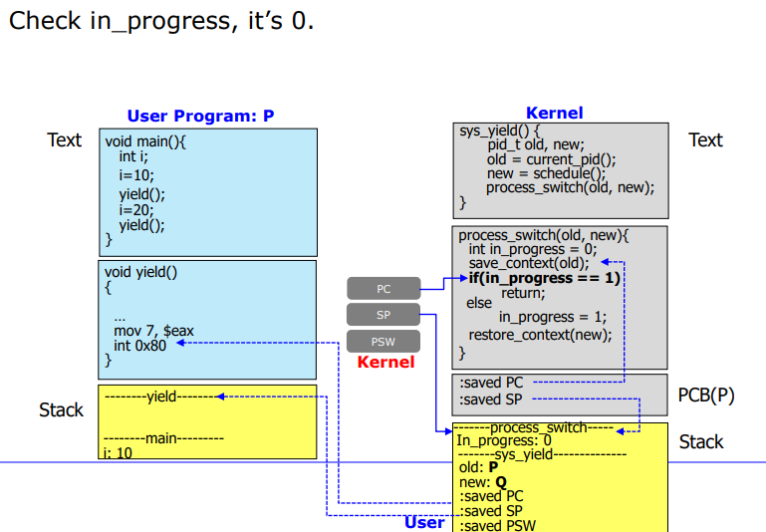Click the 'int i;' declaration line

click(x=133, y=156)
